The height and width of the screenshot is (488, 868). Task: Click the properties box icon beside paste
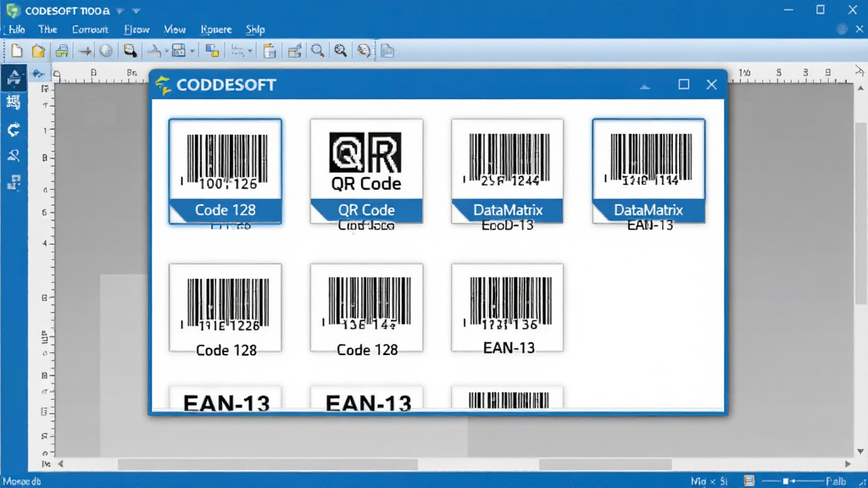(x=294, y=51)
